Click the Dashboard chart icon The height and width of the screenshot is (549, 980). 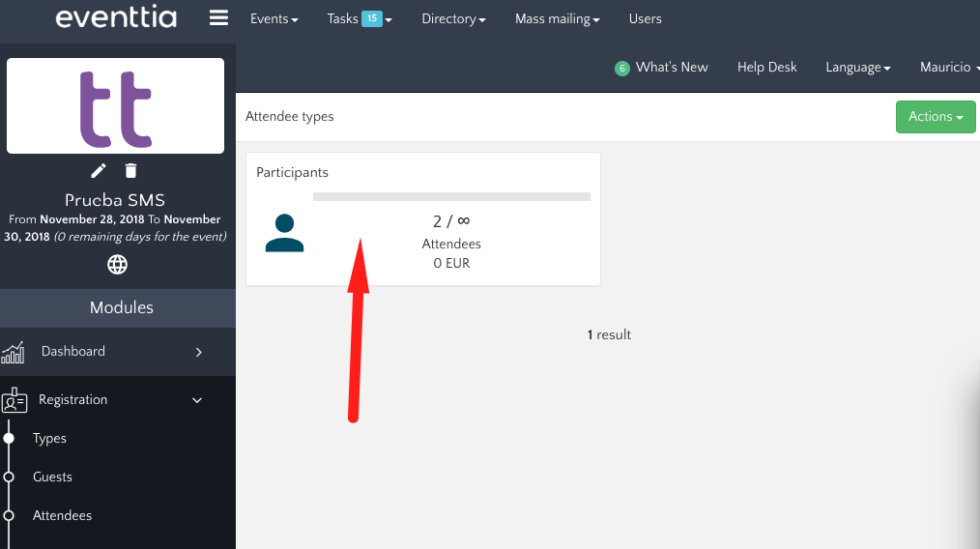coord(14,352)
